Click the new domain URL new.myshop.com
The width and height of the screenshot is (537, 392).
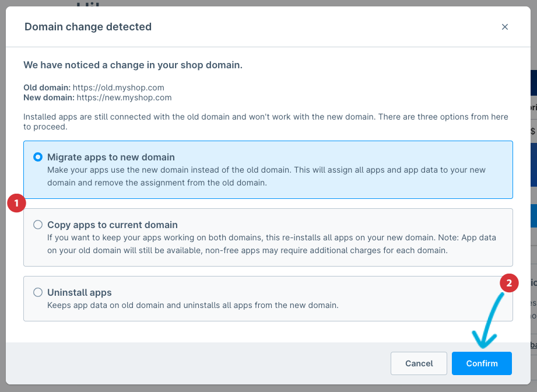pyautogui.click(x=124, y=97)
